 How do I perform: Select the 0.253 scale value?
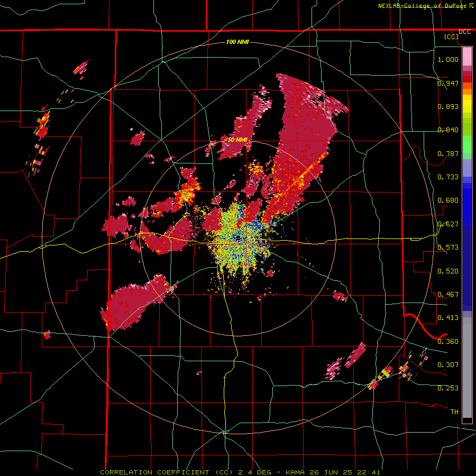tap(448, 388)
